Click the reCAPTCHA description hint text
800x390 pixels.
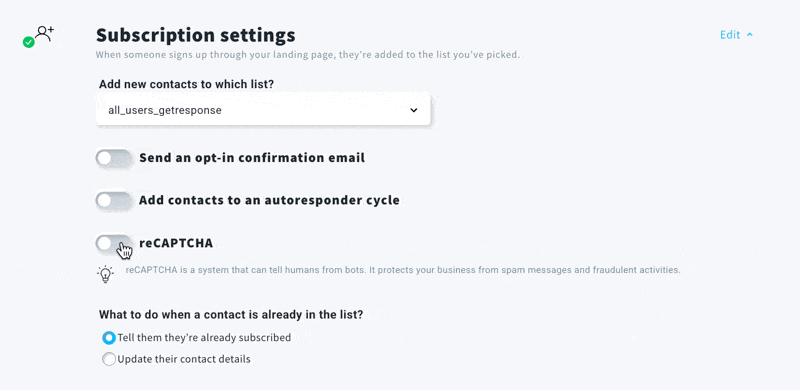[403, 270]
